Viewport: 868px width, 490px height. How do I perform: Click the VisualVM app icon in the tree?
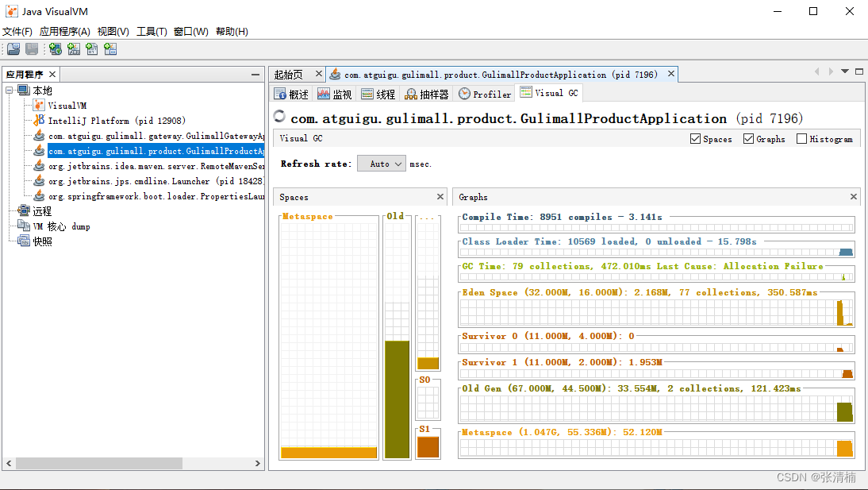[39, 106]
